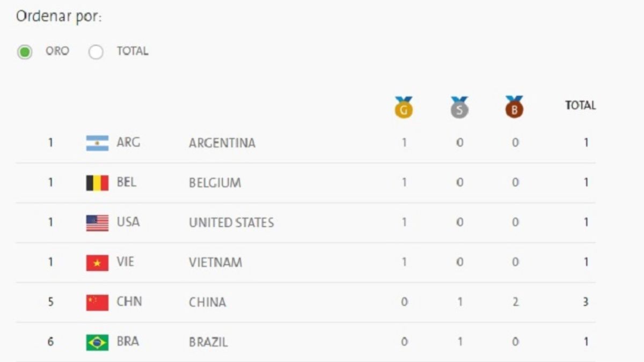Screen dimensions: 644x362
Task: Click the Argentina flag icon
Action: point(97,143)
